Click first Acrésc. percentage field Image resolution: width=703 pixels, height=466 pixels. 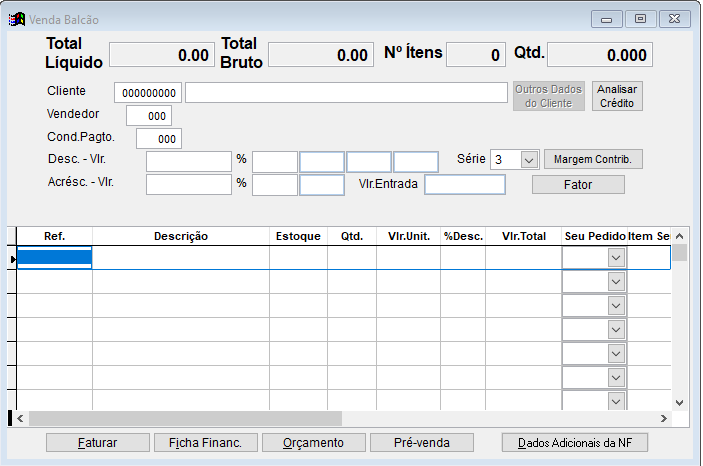(x=275, y=185)
